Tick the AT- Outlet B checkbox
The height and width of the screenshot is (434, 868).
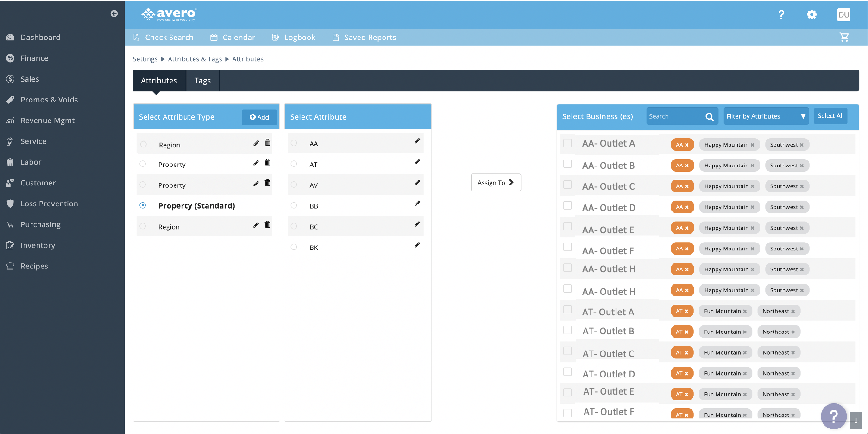tap(567, 330)
